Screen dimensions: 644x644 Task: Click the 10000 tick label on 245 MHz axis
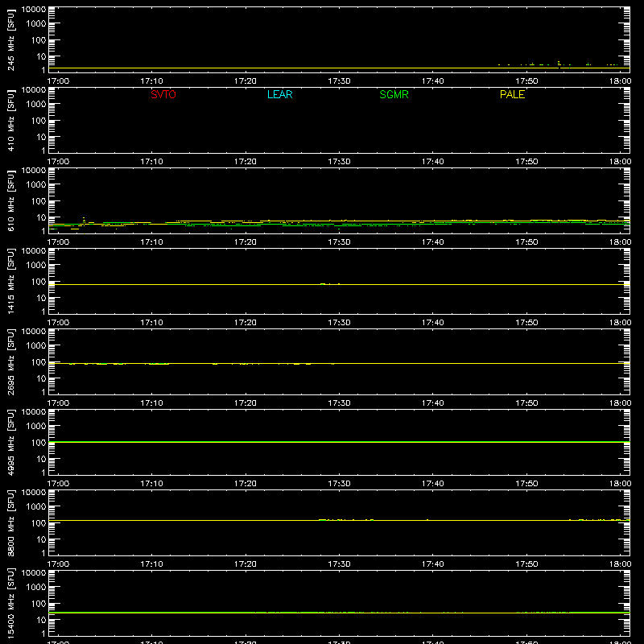(34, 10)
